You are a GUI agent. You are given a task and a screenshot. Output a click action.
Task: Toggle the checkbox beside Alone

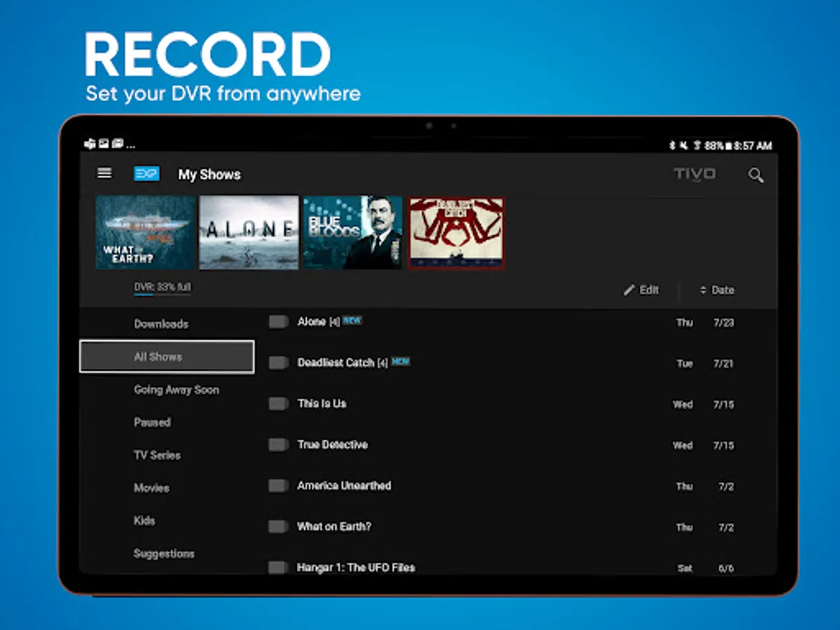[x=279, y=322]
